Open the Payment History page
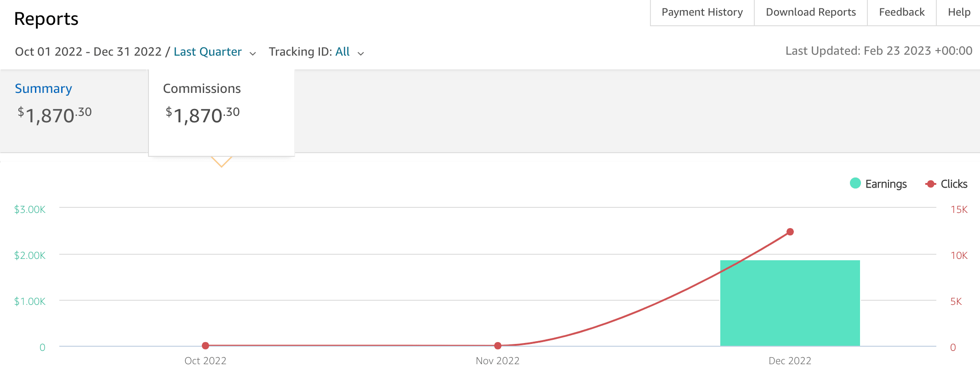This screenshot has height=389, width=980. coord(702,12)
